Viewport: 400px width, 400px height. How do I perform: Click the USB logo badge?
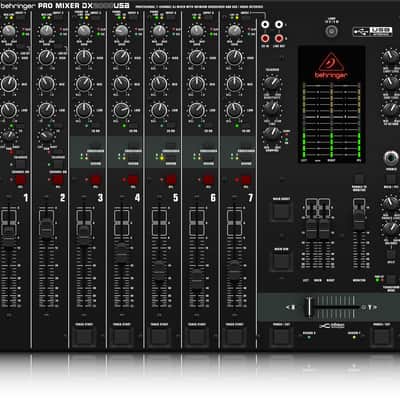(372, 32)
